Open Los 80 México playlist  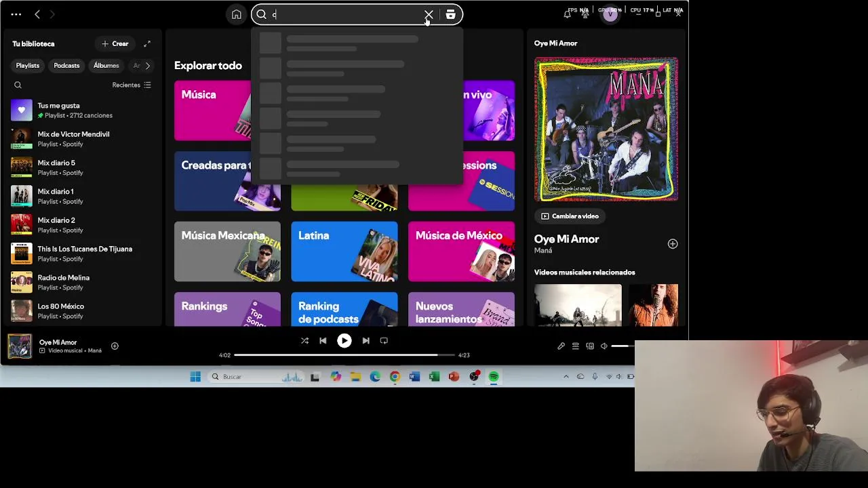pos(81,310)
